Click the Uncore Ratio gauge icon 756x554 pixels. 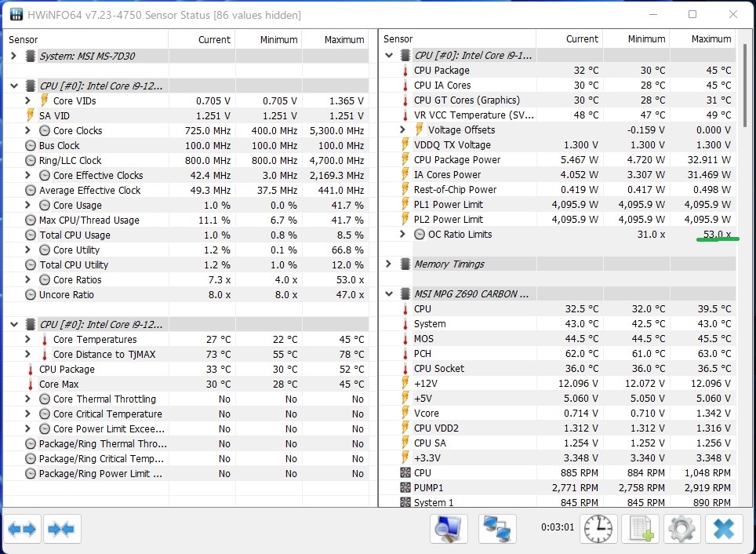tap(31, 294)
